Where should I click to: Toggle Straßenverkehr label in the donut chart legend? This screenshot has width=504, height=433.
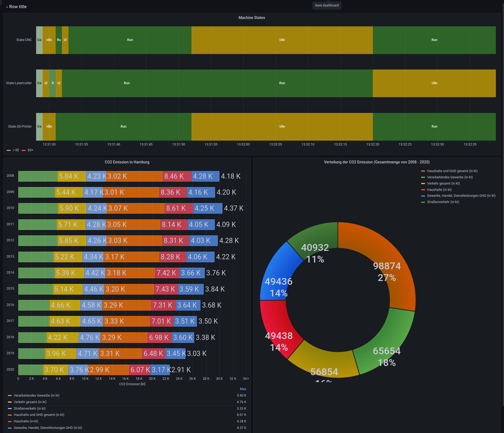point(443,202)
